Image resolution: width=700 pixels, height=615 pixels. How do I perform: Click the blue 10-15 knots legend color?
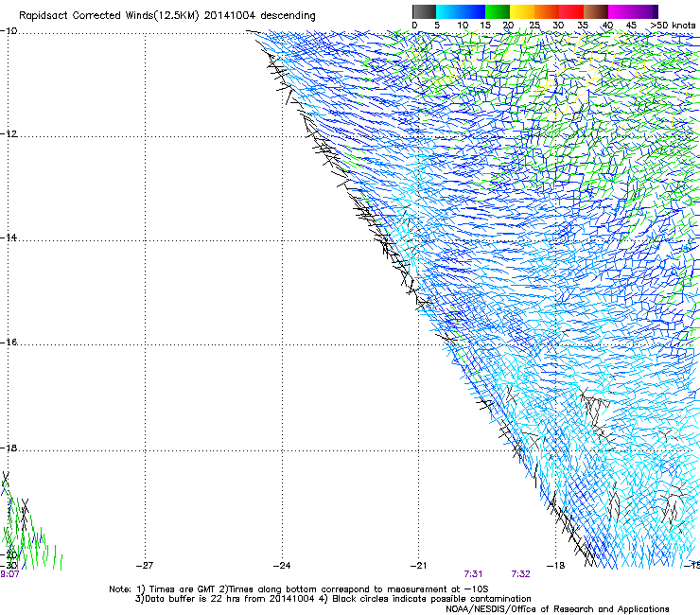[473, 11]
